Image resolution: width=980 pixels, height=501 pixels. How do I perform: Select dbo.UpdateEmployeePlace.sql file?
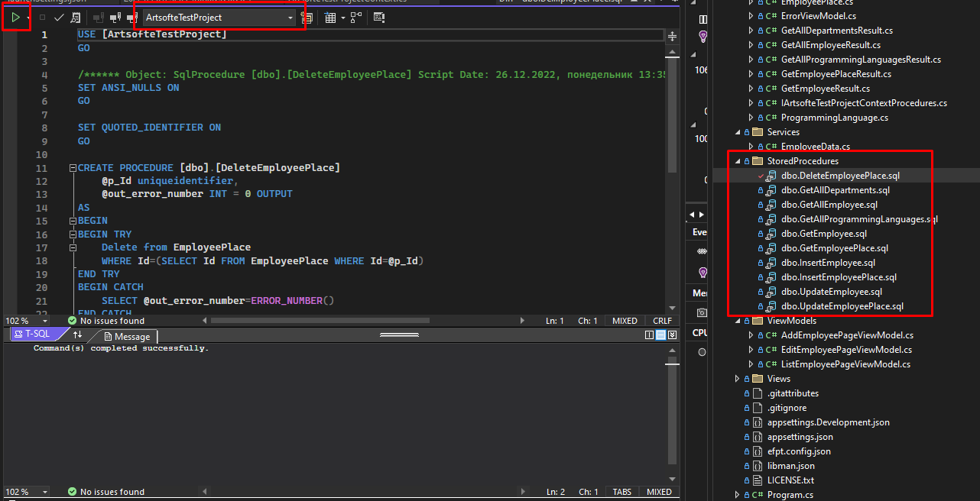842,306
